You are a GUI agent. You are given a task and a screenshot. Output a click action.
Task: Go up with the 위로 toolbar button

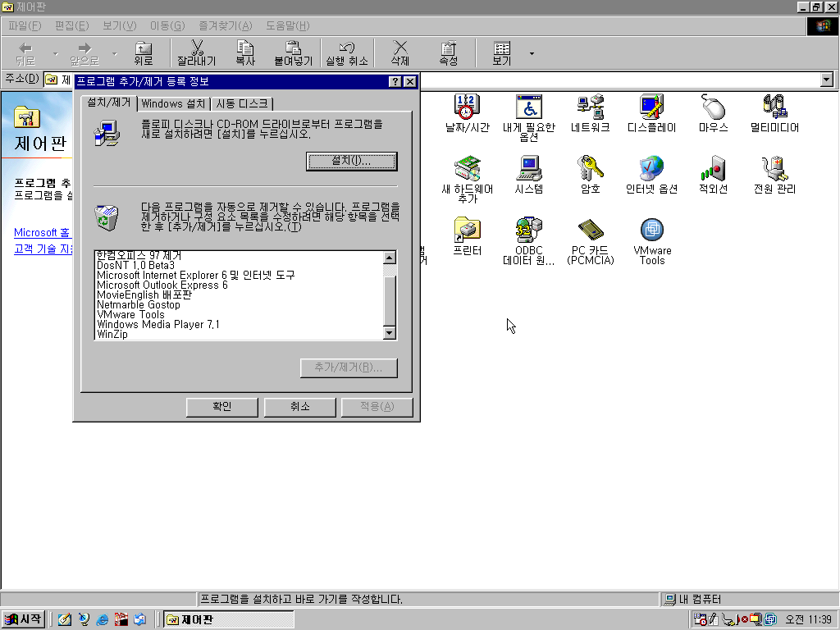click(143, 53)
